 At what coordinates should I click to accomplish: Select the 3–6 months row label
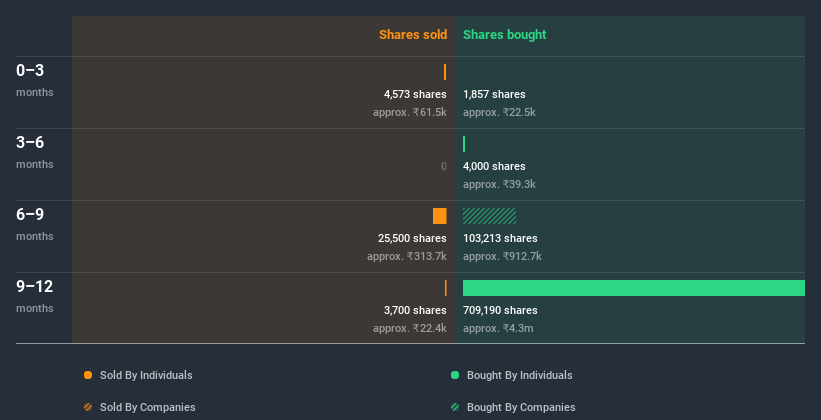(x=35, y=152)
